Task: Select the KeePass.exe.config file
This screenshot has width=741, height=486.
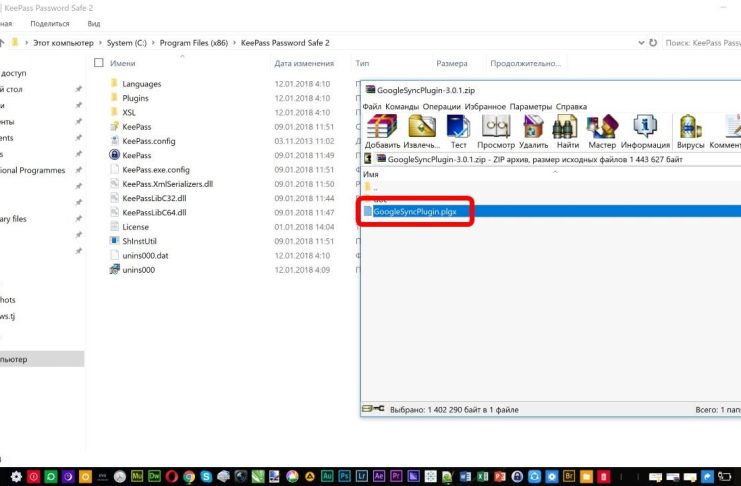Action: 155,169
